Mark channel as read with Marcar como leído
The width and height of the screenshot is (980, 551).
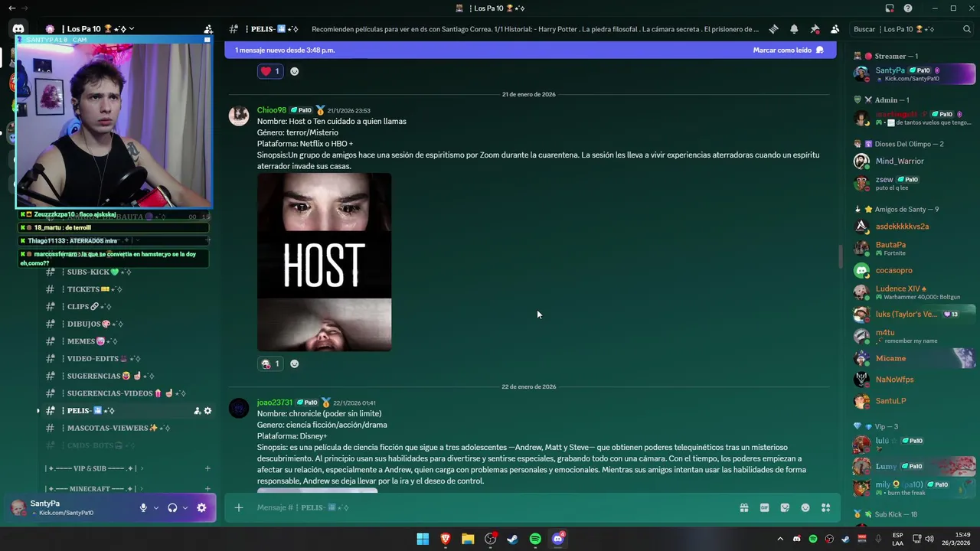click(788, 50)
